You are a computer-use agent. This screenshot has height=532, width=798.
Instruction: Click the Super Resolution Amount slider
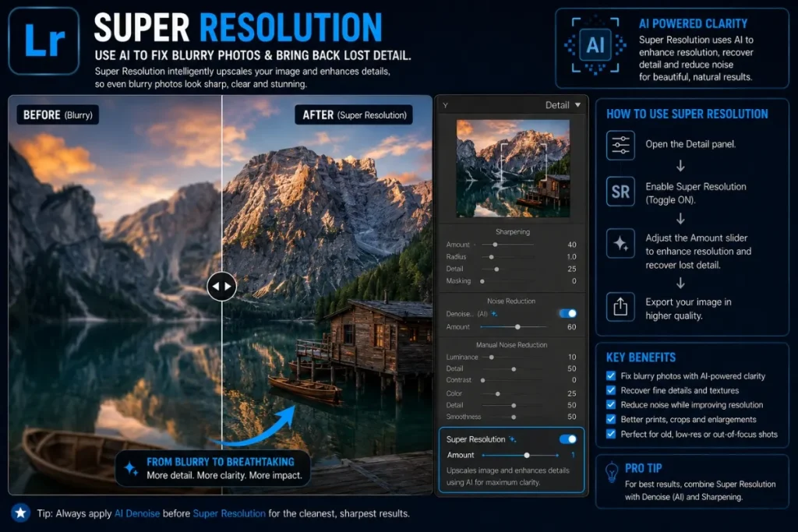520,455
